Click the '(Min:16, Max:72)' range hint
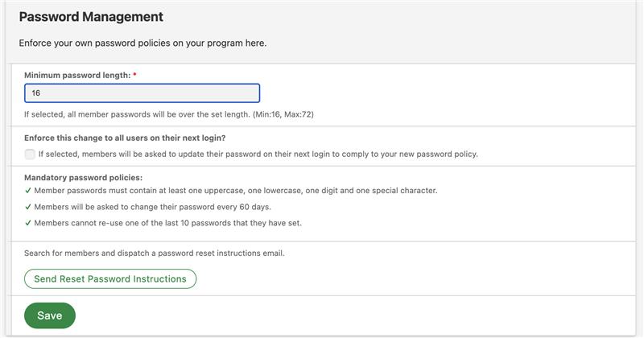The height and width of the screenshot is (338, 644). [x=283, y=114]
